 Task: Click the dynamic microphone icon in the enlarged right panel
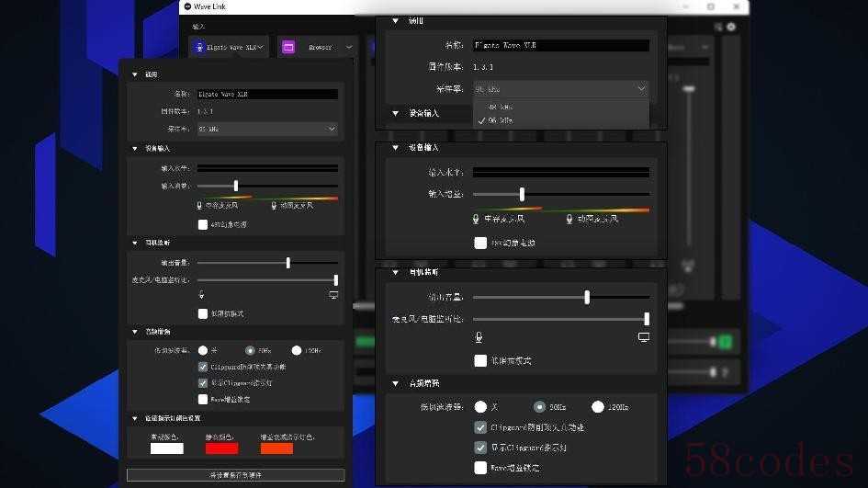(569, 220)
